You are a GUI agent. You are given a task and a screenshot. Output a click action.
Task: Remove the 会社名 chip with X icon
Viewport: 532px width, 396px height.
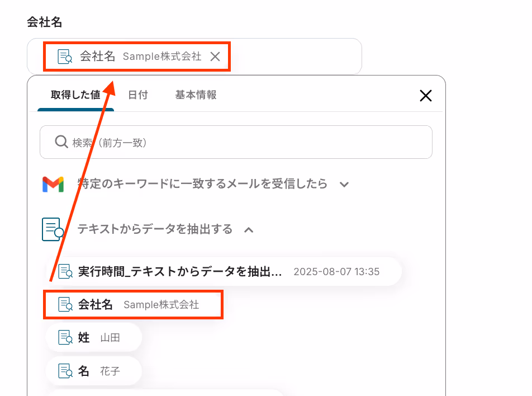pyautogui.click(x=215, y=56)
